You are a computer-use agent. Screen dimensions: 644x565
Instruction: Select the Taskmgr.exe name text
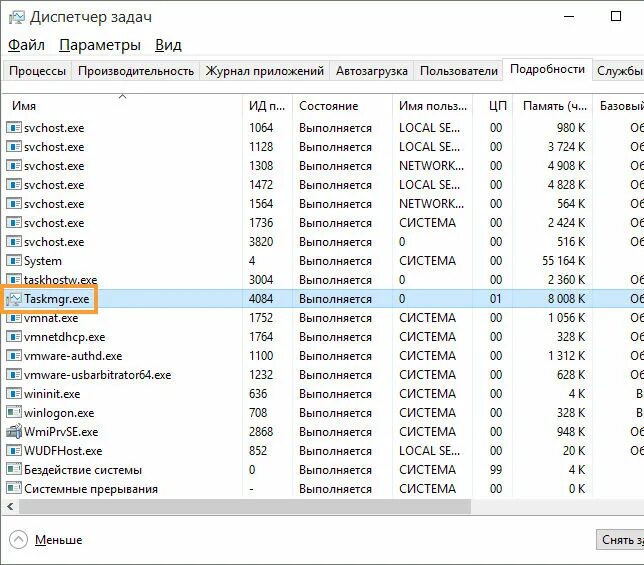point(57,299)
